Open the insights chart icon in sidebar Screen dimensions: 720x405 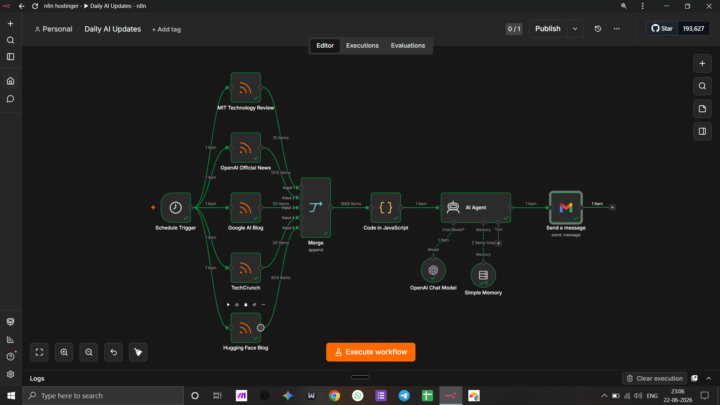click(11, 340)
